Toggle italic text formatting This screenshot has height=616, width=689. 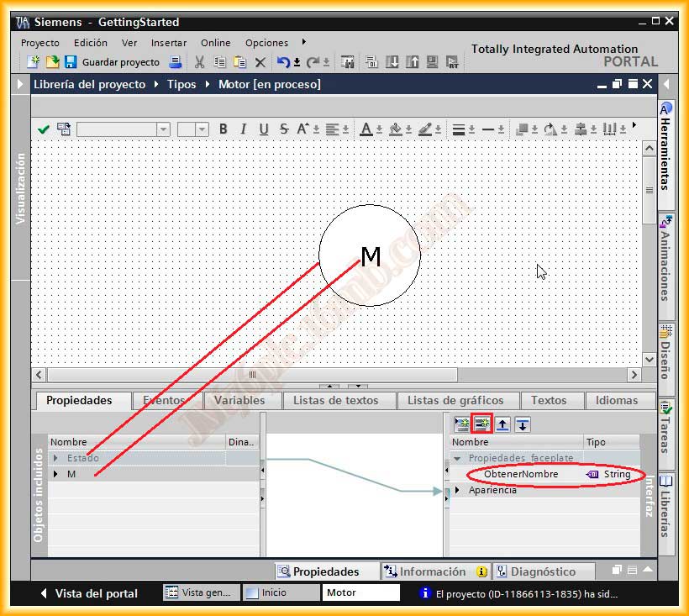pos(244,129)
